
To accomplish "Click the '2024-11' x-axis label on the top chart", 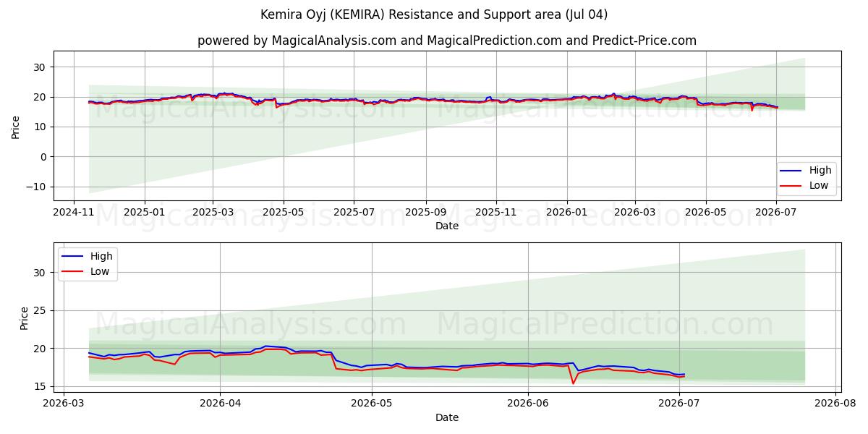I will tap(74, 213).
